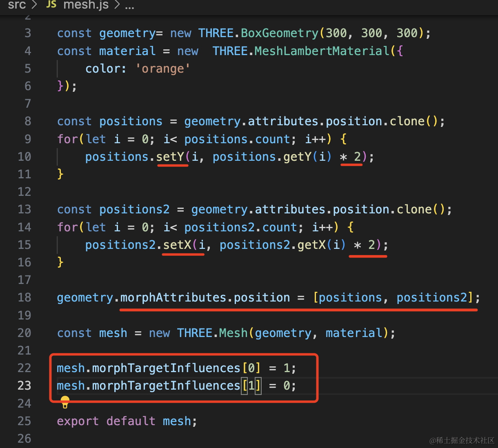Click the JS file icon in breadcrumb
Image resolution: width=498 pixels, height=448 pixels.
(x=51, y=4)
